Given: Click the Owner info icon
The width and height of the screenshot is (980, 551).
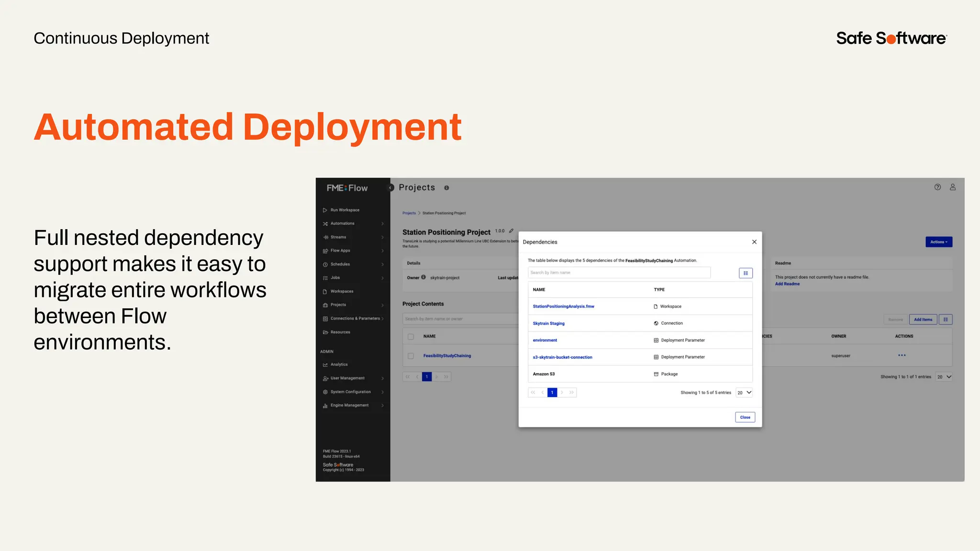Looking at the screenshot, I should [423, 277].
